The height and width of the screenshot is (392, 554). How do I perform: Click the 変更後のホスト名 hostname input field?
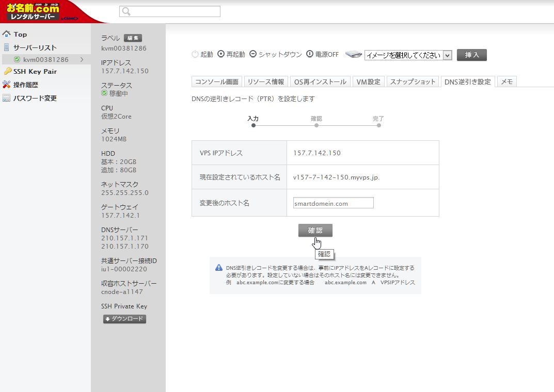[x=333, y=203]
